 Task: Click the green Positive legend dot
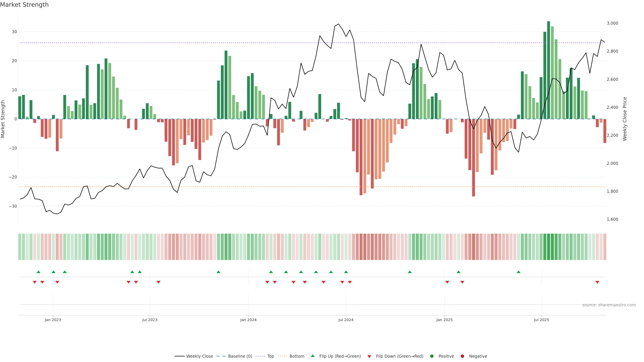[432, 356]
